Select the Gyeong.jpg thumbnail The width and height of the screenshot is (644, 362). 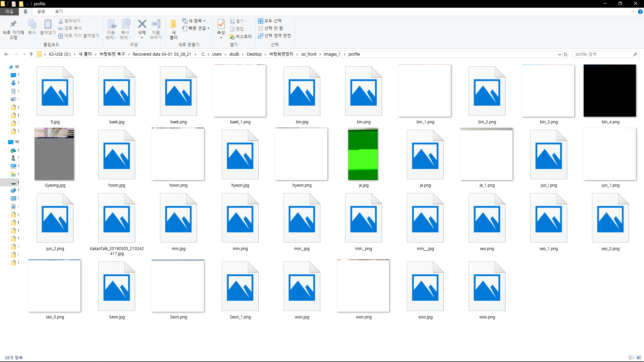click(x=54, y=154)
